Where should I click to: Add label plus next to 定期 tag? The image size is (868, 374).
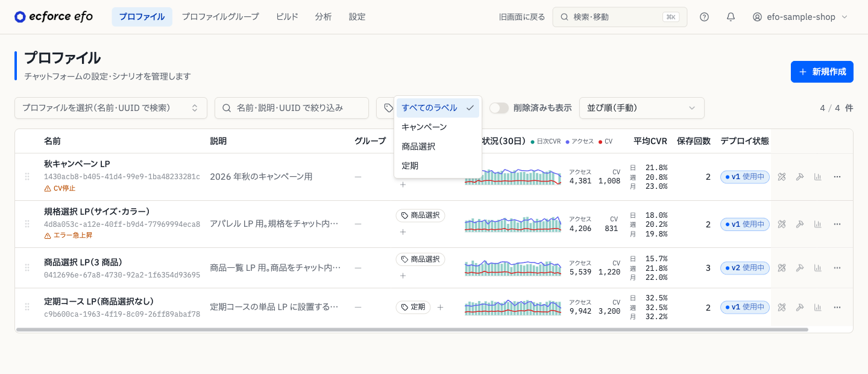440,307
